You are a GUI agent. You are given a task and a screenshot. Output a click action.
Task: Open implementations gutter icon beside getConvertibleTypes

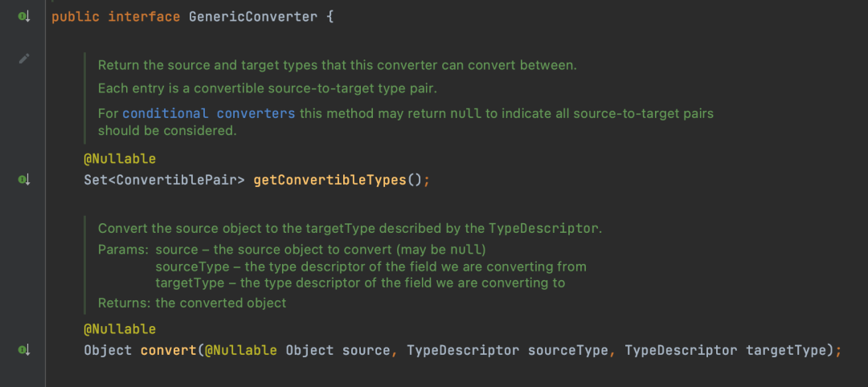pyautogui.click(x=24, y=180)
